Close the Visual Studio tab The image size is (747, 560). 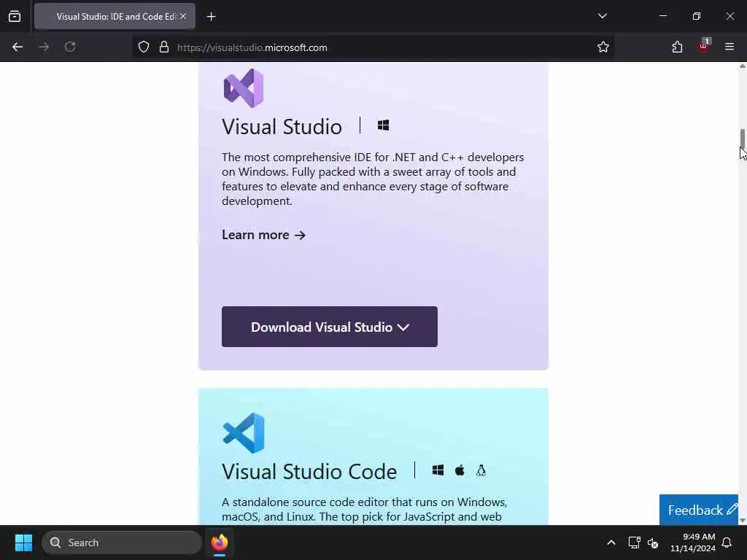pyautogui.click(x=183, y=16)
